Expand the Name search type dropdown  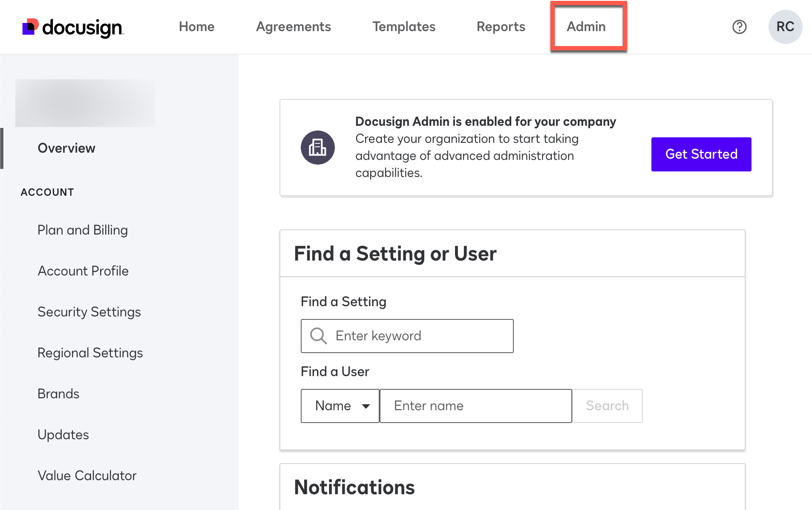tap(340, 406)
